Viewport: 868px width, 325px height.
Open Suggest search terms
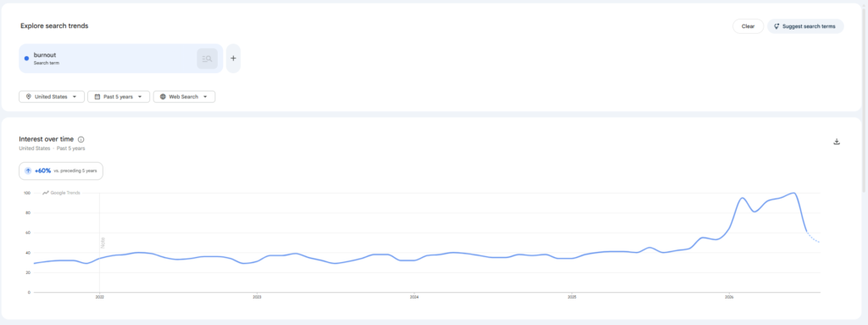click(x=805, y=26)
